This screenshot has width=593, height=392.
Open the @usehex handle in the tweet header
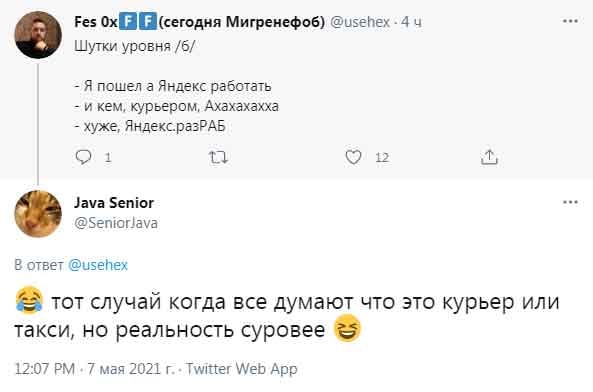tap(360, 22)
